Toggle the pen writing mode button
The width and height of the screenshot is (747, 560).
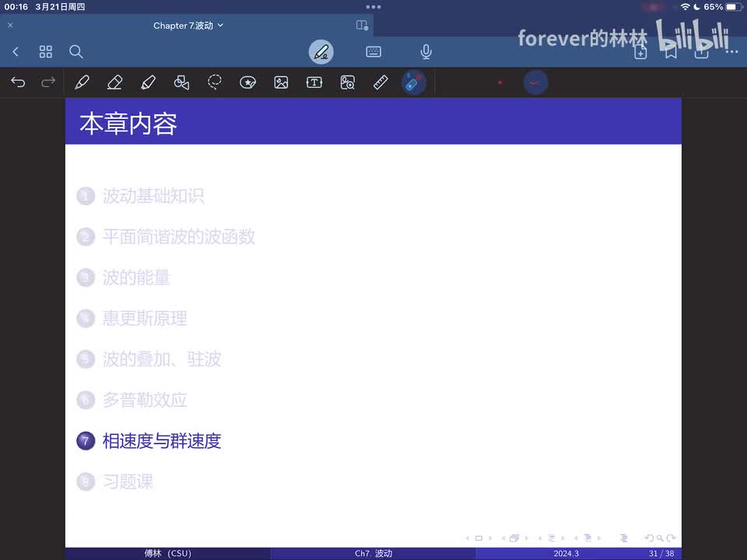(321, 52)
